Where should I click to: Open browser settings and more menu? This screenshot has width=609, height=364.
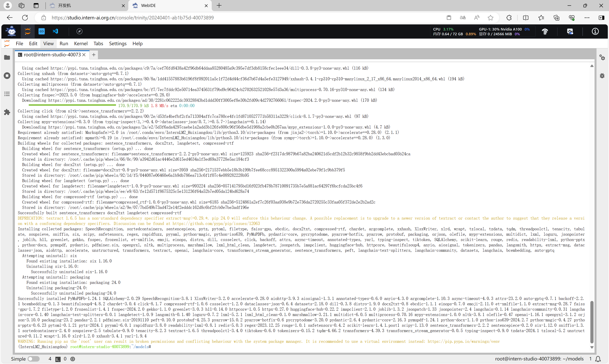[x=587, y=18]
